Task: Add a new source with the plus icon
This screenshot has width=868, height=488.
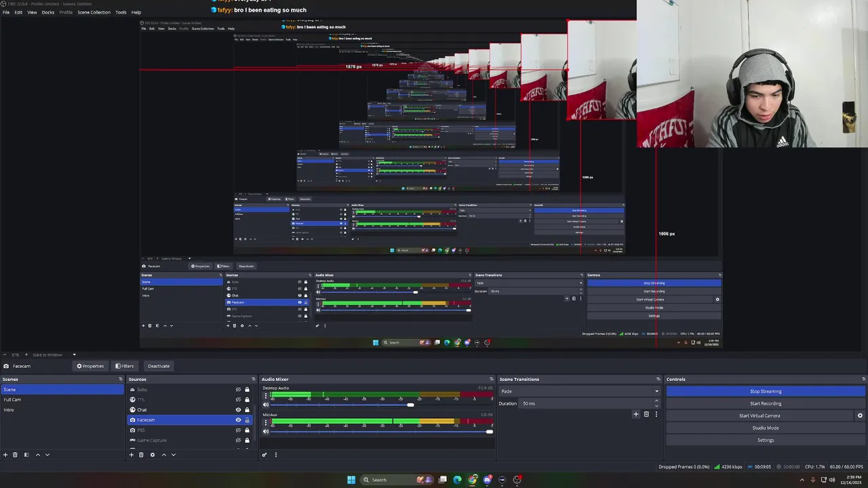Action: [x=132, y=455]
